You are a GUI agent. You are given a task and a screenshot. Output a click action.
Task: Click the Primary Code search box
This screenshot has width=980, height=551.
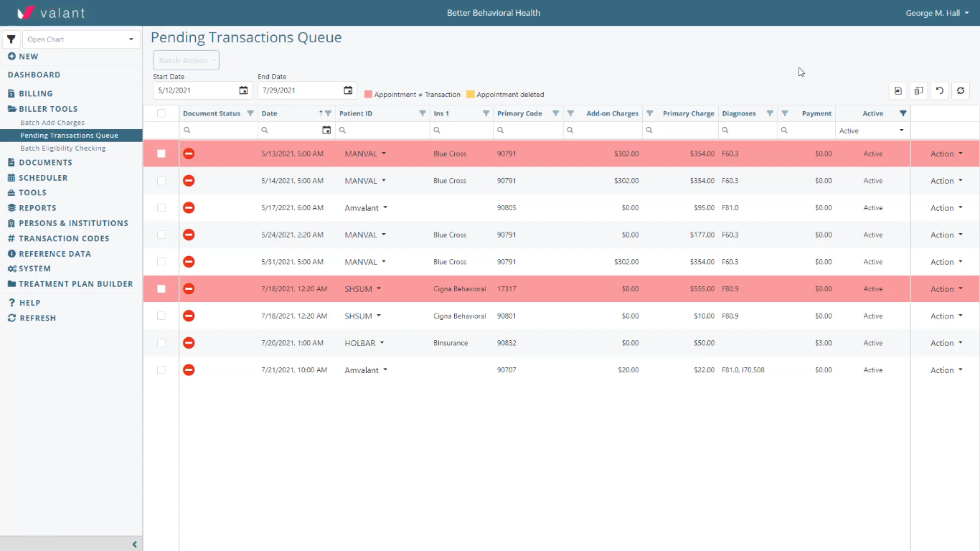click(528, 131)
